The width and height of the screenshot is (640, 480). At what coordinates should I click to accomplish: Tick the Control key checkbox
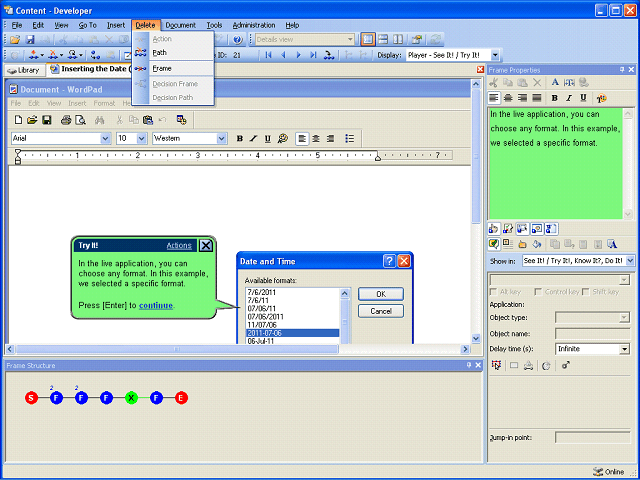[538, 292]
